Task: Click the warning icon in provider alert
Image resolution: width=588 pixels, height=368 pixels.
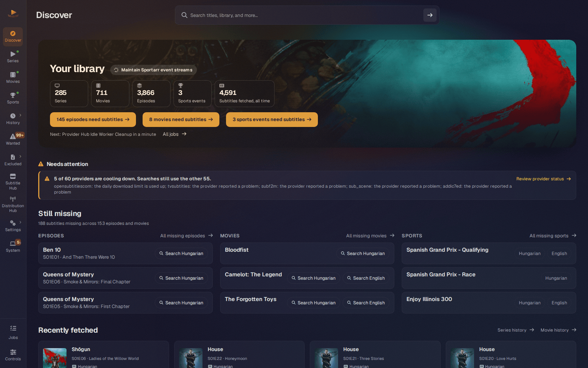Action: (x=47, y=179)
